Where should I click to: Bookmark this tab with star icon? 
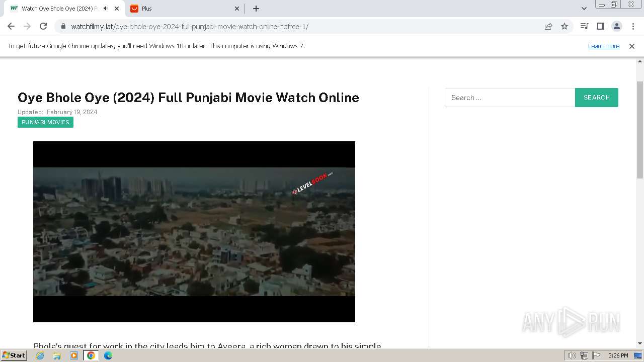[x=565, y=26]
